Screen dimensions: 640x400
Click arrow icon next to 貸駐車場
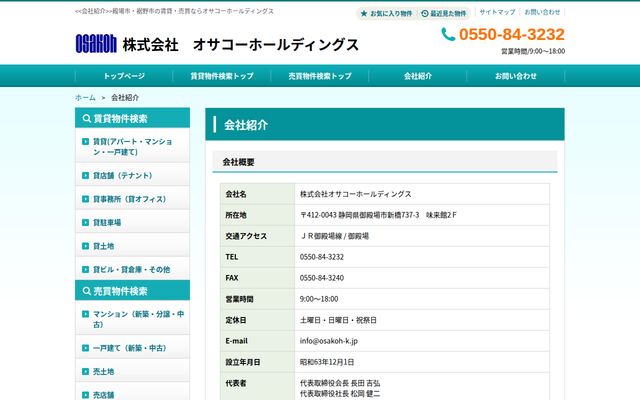click(85, 222)
